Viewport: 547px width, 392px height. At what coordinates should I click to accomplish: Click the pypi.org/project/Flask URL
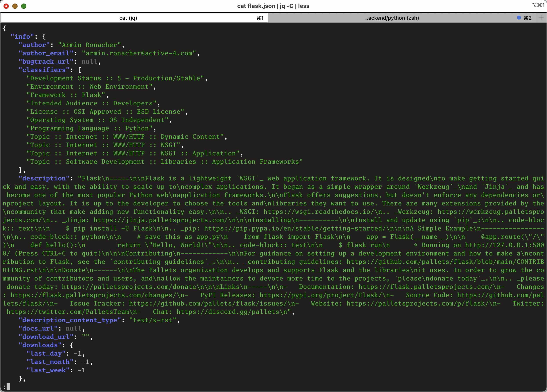321,295
